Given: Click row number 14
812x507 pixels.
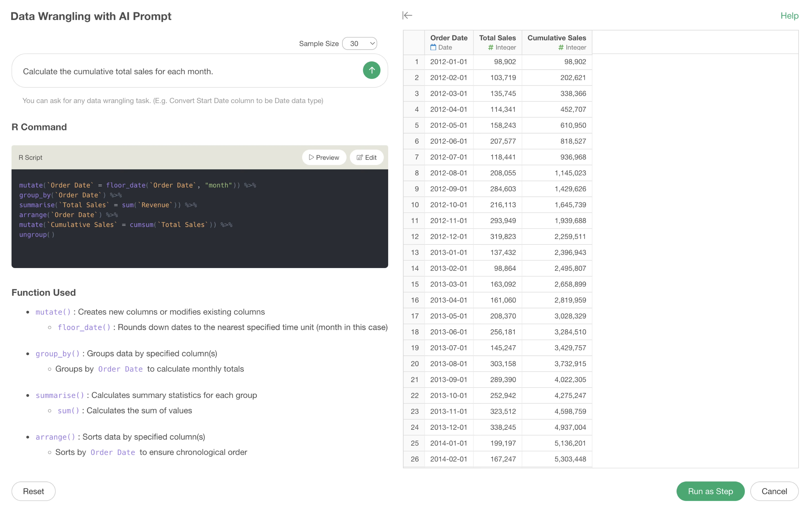Looking at the screenshot, I should [414, 268].
